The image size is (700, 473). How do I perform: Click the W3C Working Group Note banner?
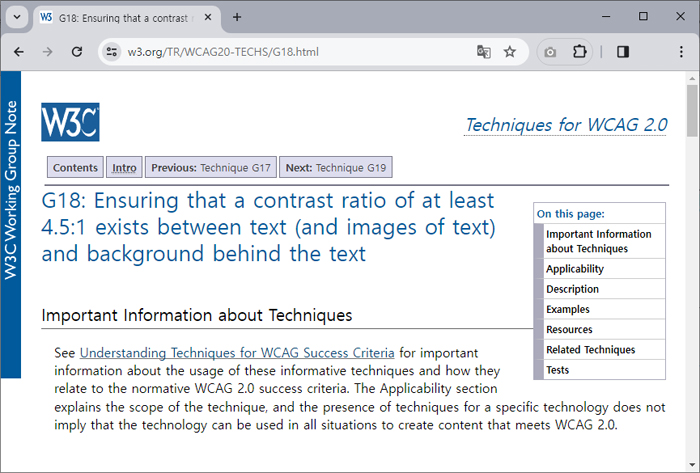pos(11,225)
